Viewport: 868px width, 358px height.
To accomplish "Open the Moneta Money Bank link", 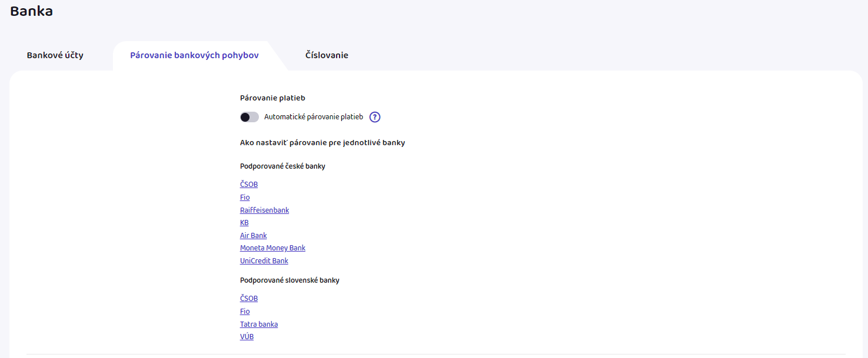I will pyautogui.click(x=272, y=248).
